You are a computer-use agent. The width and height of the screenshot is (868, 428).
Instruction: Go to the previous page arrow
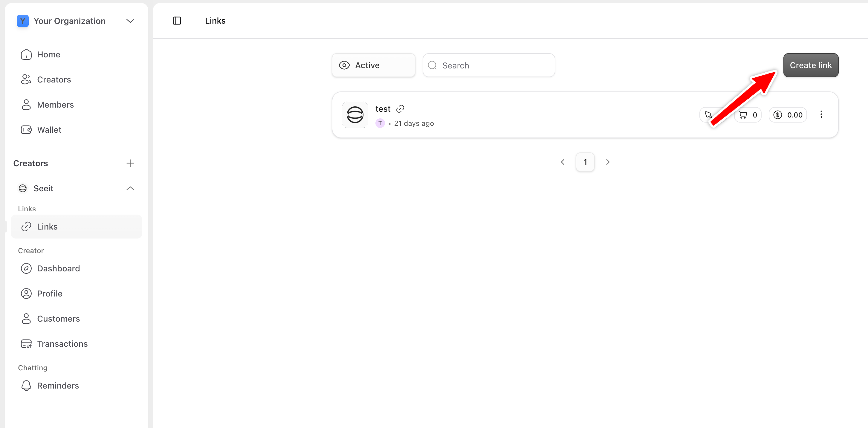563,162
